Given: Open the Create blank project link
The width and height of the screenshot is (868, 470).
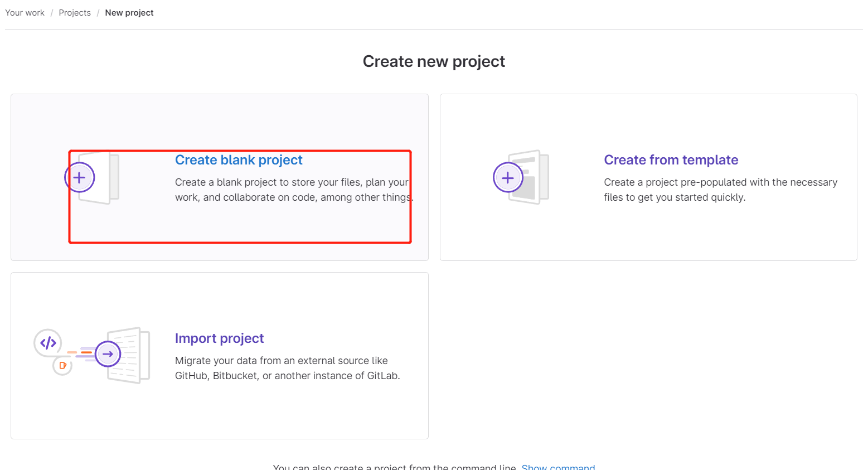Looking at the screenshot, I should pyautogui.click(x=239, y=159).
